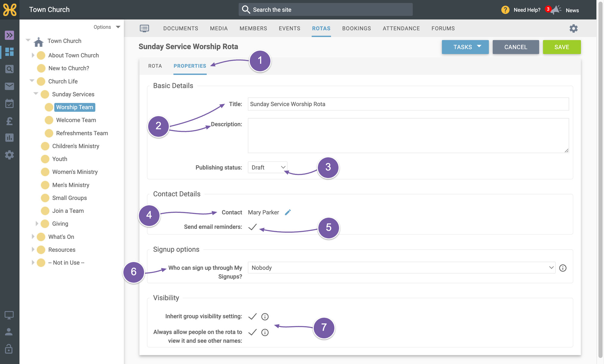Open the pound sign giving icon
604x364 pixels.
pyautogui.click(x=9, y=121)
